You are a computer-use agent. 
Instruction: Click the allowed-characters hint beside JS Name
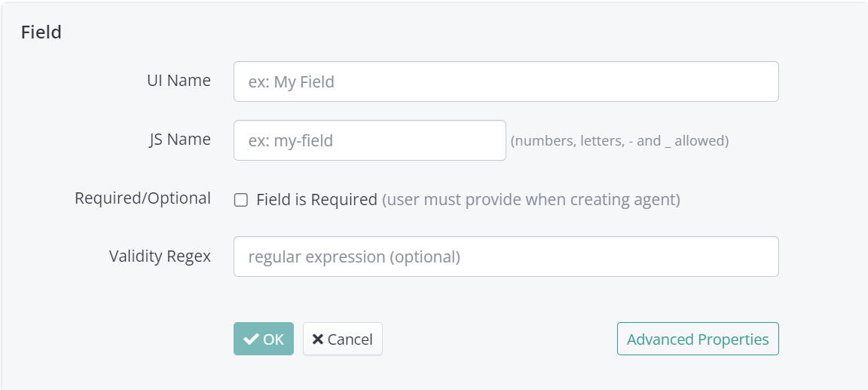point(619,141)
